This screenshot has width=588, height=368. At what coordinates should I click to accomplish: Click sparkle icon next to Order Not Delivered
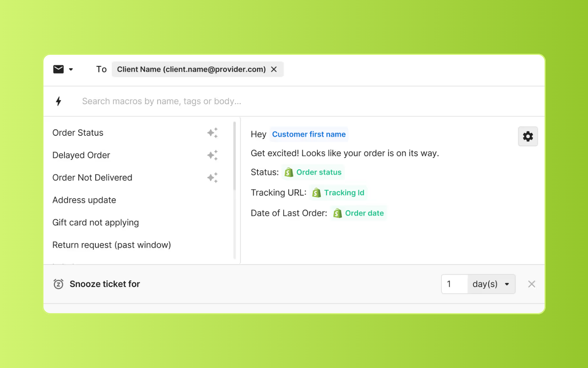[x=212, y=177]
